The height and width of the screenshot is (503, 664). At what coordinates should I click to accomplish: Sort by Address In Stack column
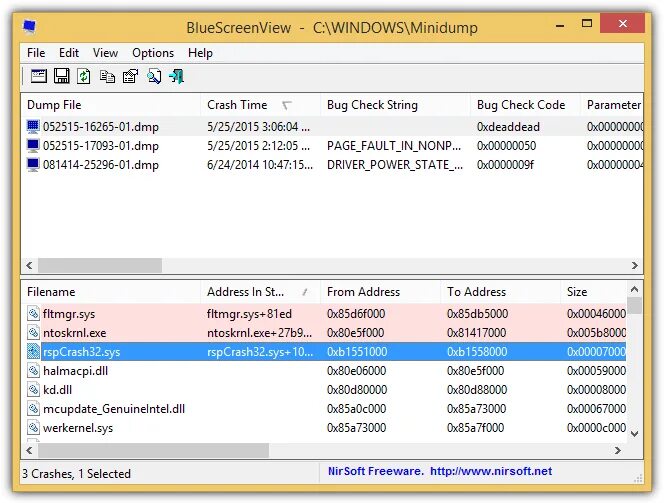pos(260,292)
